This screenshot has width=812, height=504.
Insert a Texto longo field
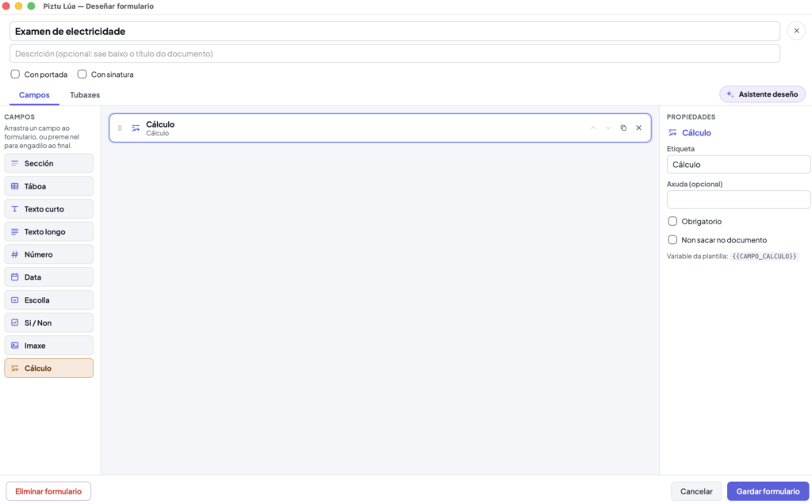pyautogui.click(x=48, y=232)
